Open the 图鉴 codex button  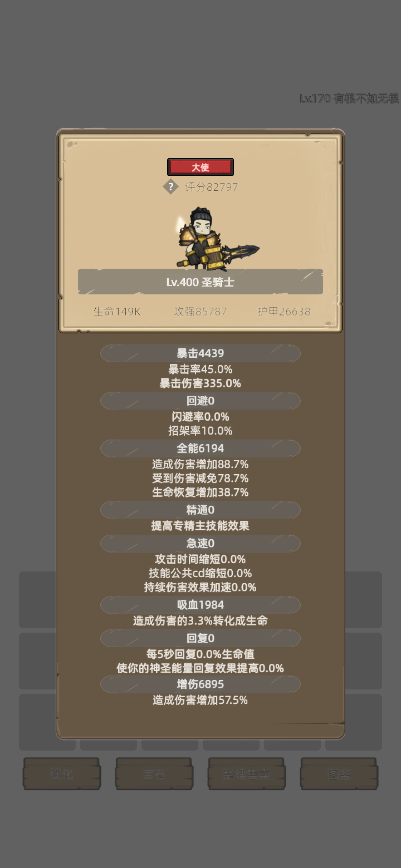(x=339, y=774)
